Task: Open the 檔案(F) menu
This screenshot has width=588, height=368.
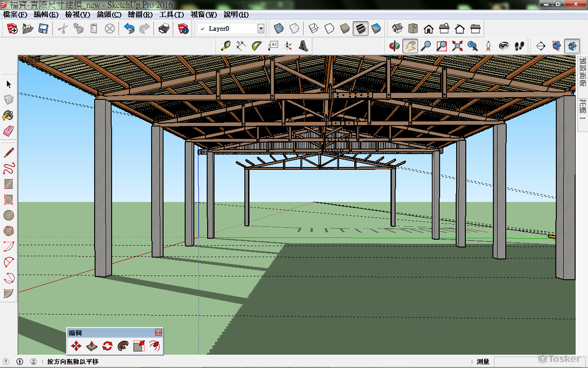Action: (x=15, y=15)
